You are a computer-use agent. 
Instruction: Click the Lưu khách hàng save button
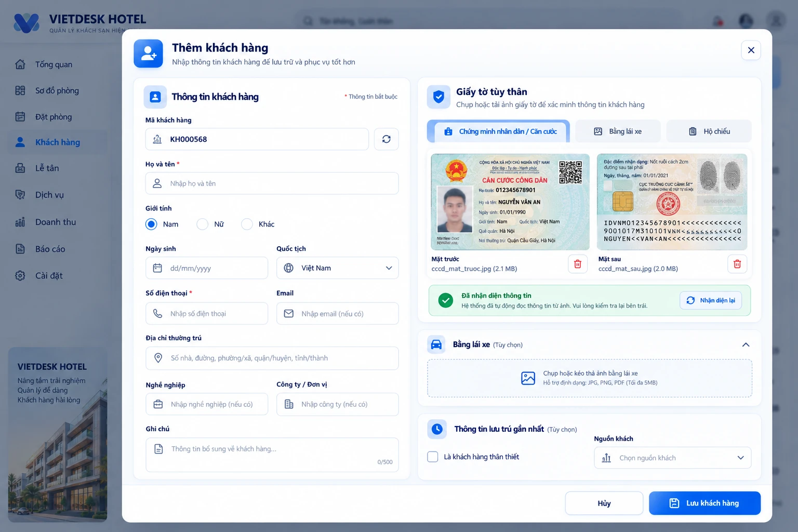(704, 503)
